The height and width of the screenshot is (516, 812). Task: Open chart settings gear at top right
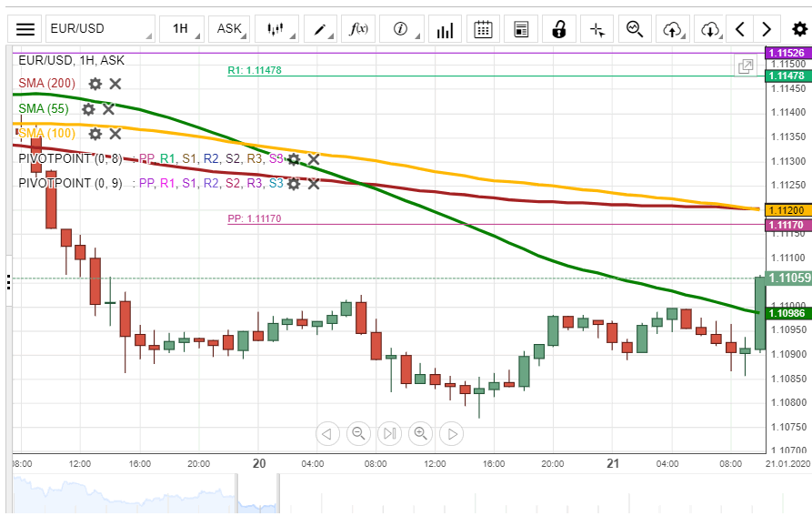pyautogui.click(x=799, y=29)
